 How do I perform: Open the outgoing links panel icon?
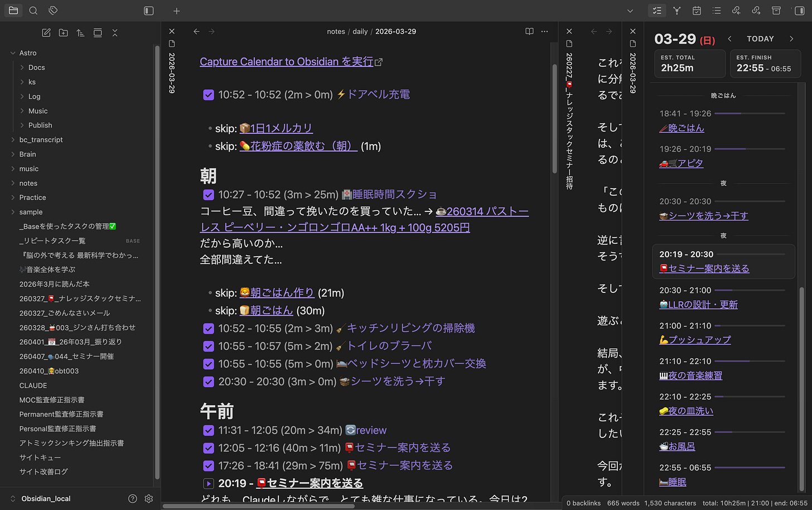(x=756, y=10)
